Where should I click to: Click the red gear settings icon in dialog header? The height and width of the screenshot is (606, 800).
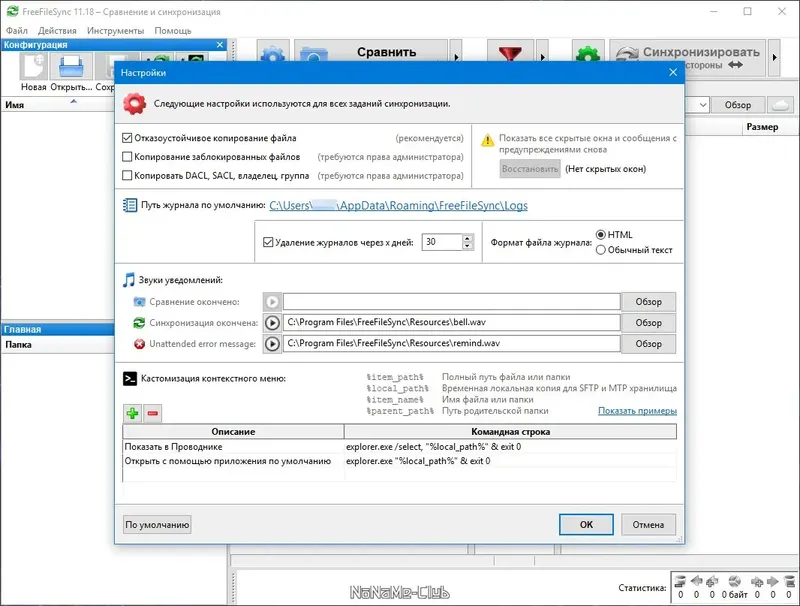[x=134, y=104]
